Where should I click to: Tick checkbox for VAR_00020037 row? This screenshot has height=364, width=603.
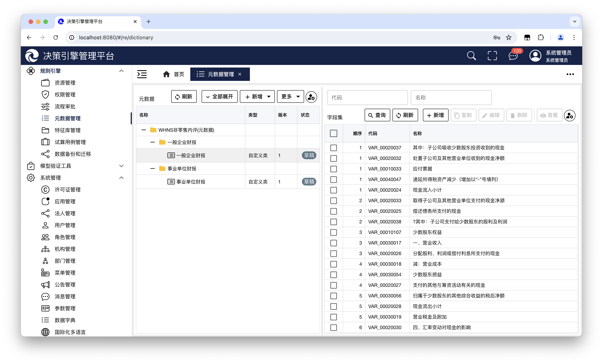tap(333, 148)
